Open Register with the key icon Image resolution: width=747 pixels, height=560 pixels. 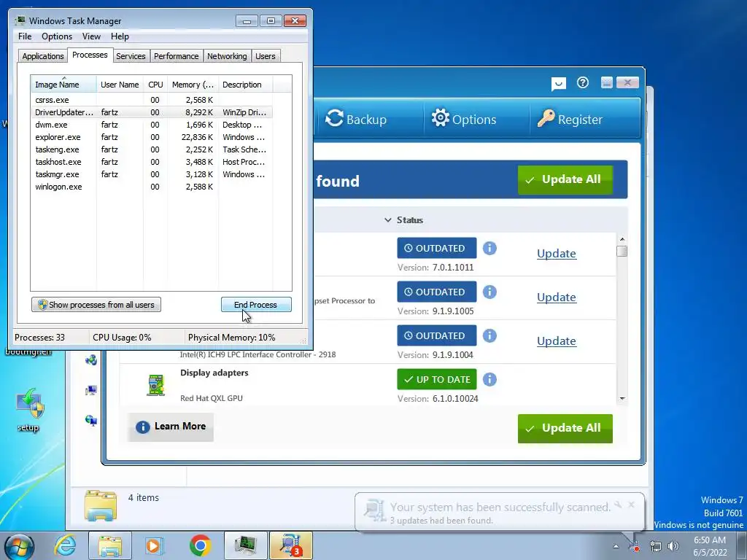click(x=570, y=119)
